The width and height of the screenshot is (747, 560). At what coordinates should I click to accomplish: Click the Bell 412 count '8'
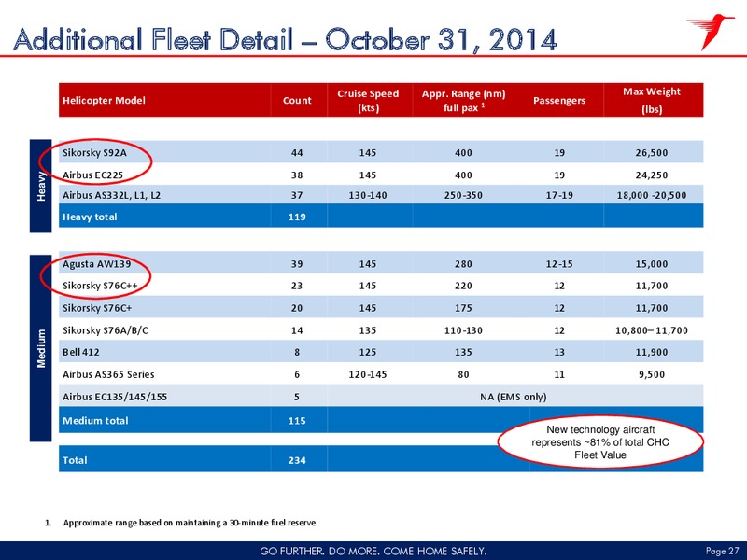(297, 353)
